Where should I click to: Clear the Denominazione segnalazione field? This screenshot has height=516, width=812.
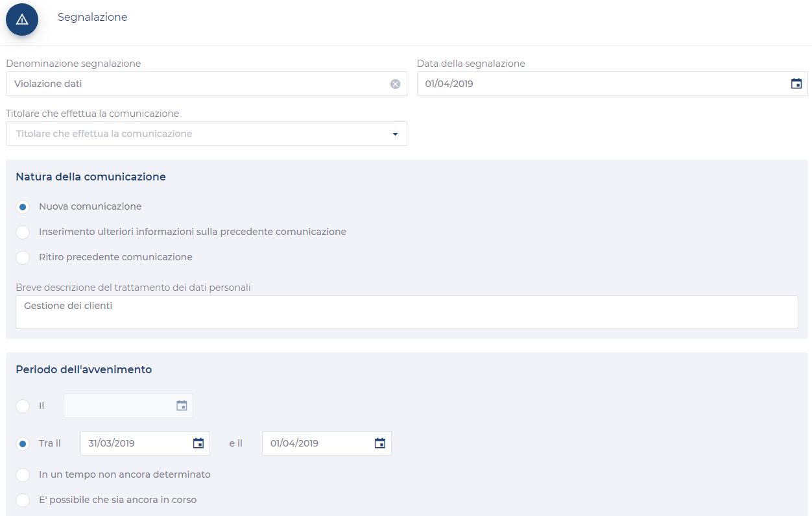pos(395,84)
